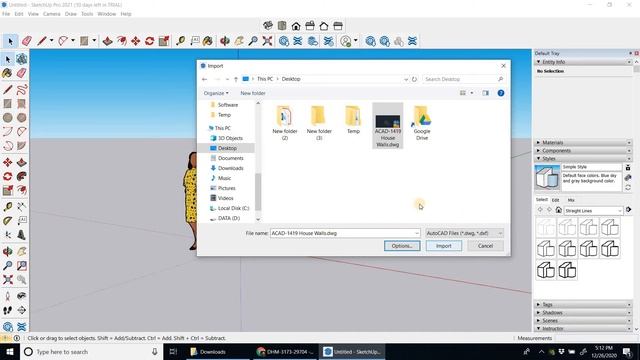Image resolution: width=640 pixels, height=360 pixels.
Task: Open the Line tool dropdown arrow
Action: pos(51,40)
